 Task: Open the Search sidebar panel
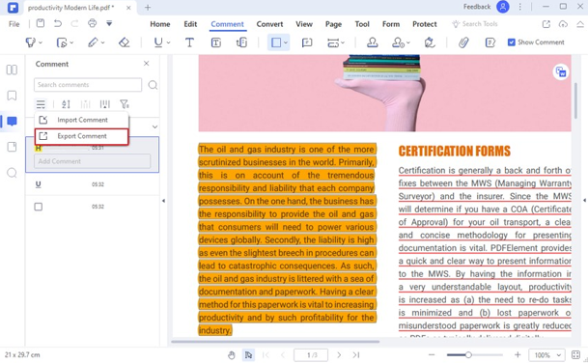pyautogui.click(x=12, y=173)
